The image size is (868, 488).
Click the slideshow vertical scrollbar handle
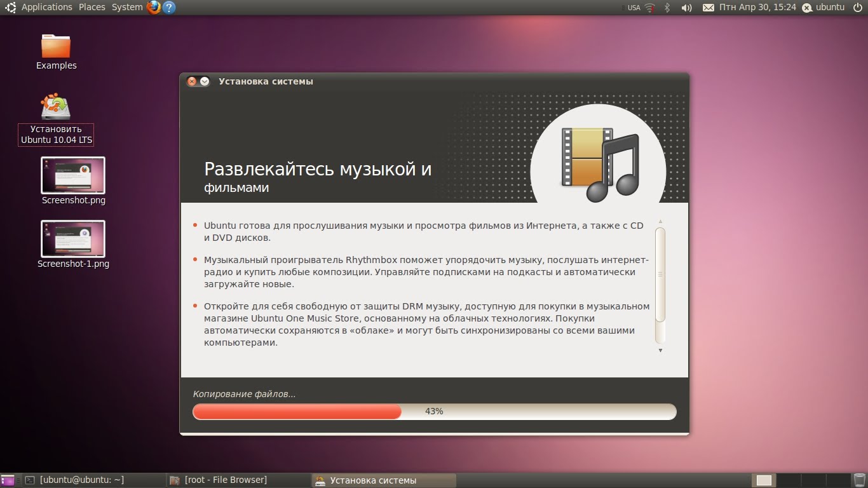click(x=660, y=274)
